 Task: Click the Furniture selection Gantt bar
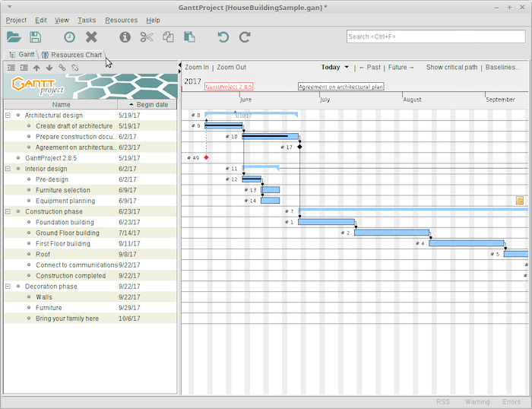point(271,190)
